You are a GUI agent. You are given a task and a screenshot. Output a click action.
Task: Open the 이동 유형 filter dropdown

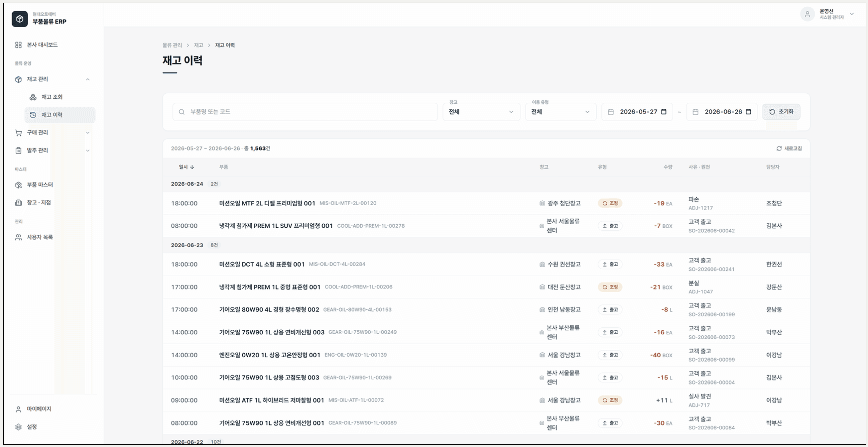tap(561, 112)
